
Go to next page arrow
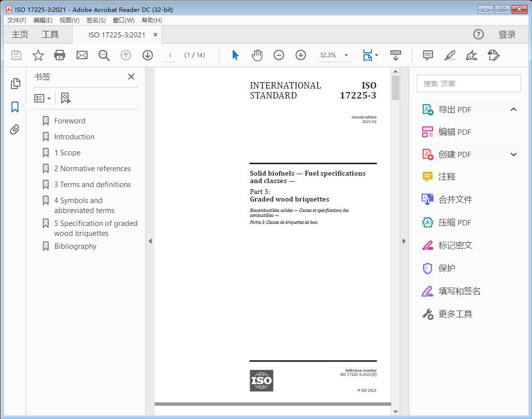148,55
